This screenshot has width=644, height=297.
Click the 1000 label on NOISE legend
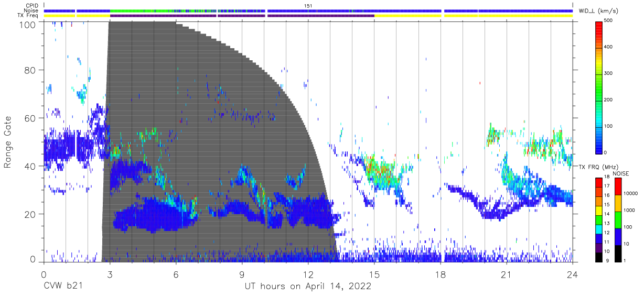(x=630, y=211)
